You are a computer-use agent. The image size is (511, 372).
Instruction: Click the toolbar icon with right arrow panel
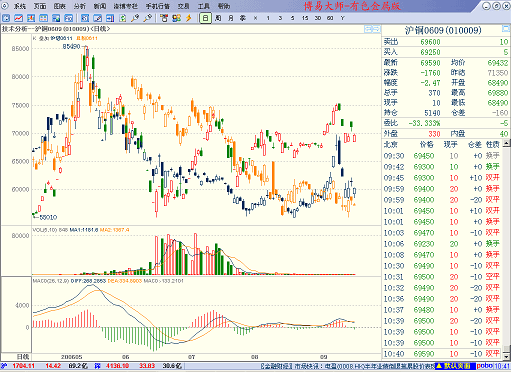coord(110,18)
